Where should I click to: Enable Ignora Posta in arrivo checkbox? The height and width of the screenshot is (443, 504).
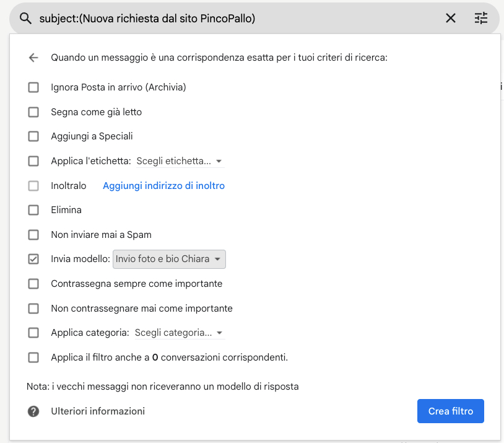pyautogui.click(x=33, y=87)
